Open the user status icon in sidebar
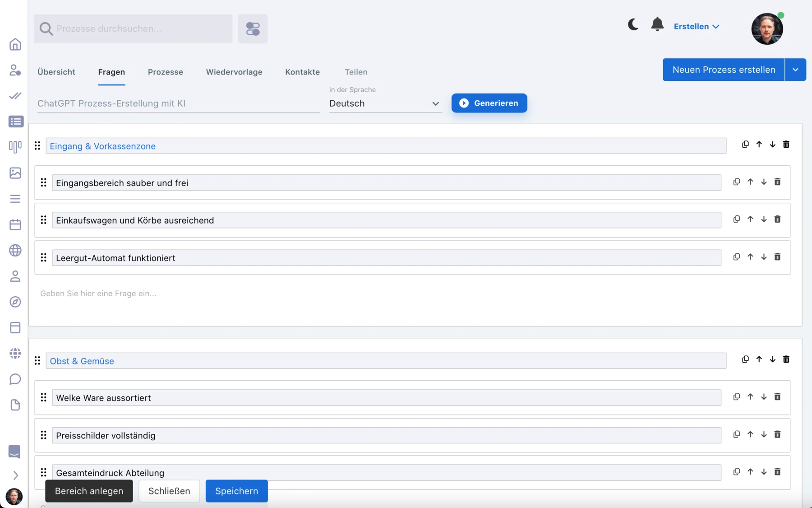812x508 pixels. point(15,70)
